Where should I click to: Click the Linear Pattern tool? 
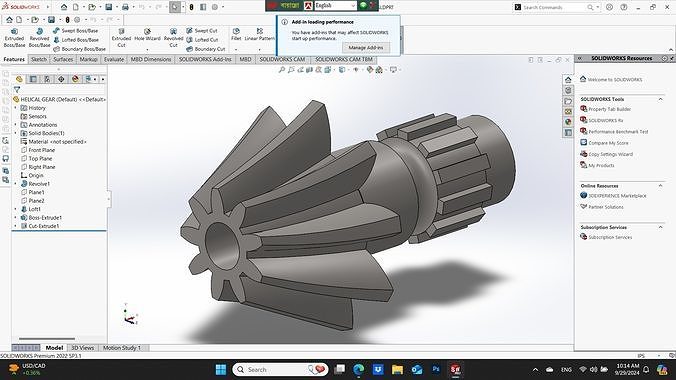click(260, 35)
